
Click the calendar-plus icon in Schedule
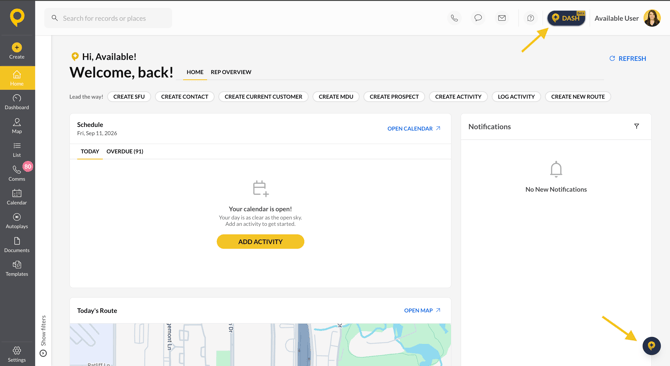pyautogui.click(x=260, y=188)
